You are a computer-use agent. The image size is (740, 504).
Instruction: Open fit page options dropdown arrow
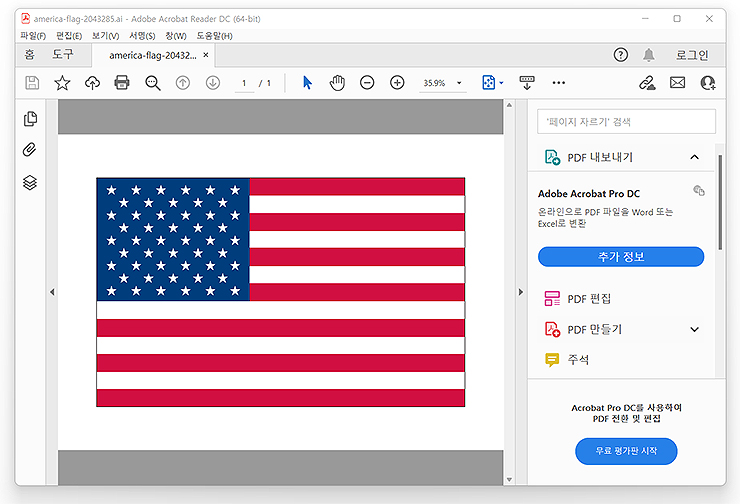(x=501, y=83)
